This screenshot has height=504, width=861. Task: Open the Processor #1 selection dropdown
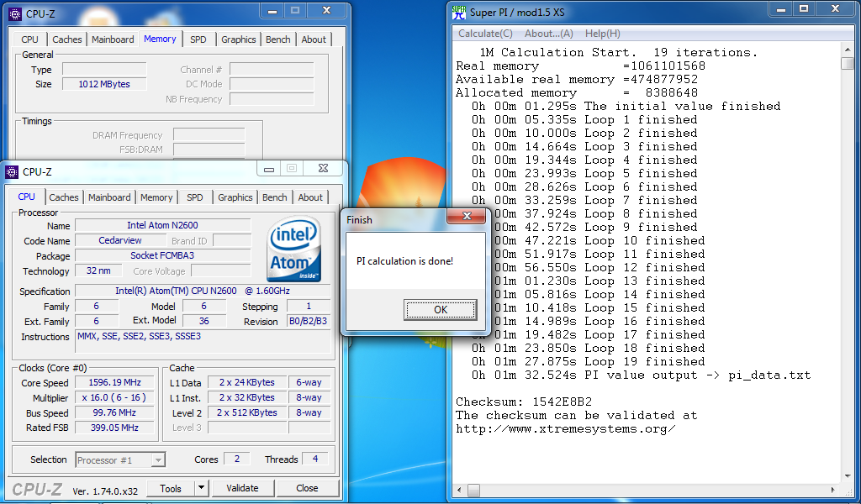click(x=157, y=460)
